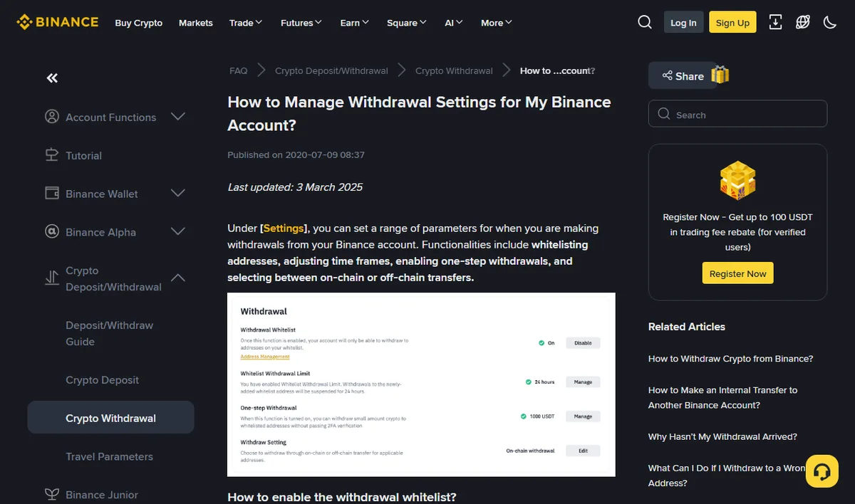Click the Register Now button
Viewport: 855px width, 504px height.
click(737, 273)
